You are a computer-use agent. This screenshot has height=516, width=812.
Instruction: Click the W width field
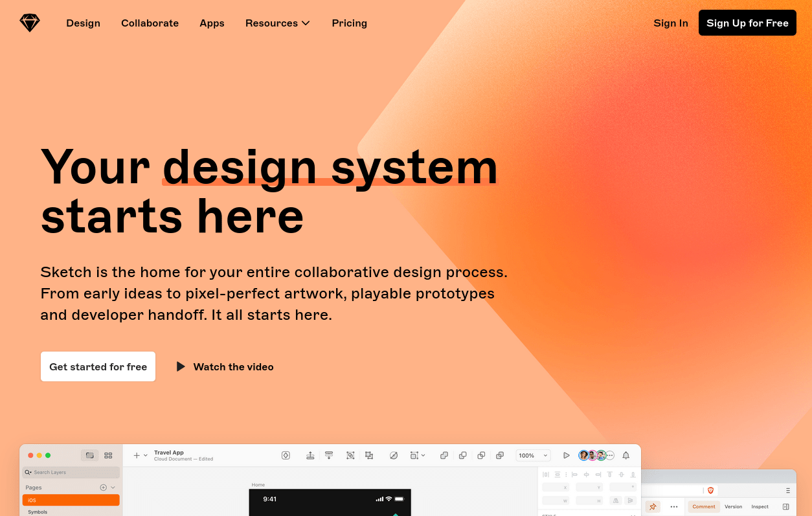coord(556,500)
